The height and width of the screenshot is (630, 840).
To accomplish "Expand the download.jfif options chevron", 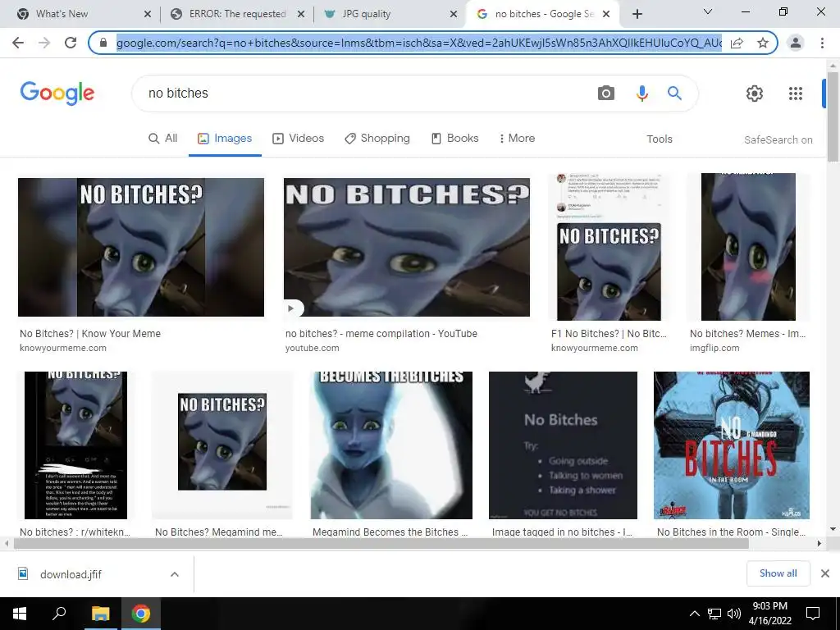I will click(x=175, y=574).
